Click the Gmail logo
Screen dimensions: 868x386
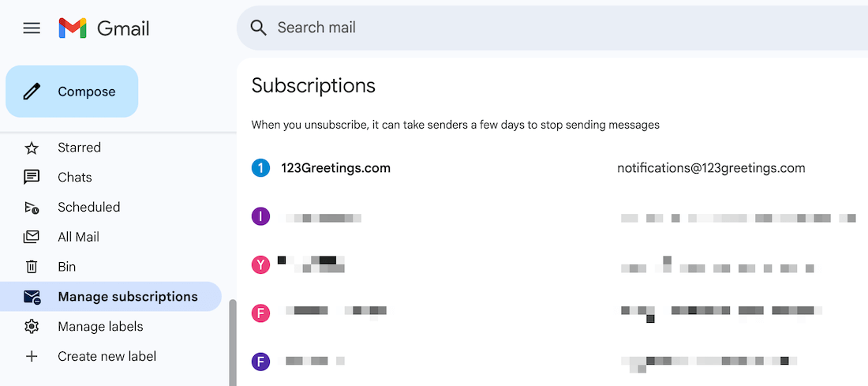[x=104, y=28]
